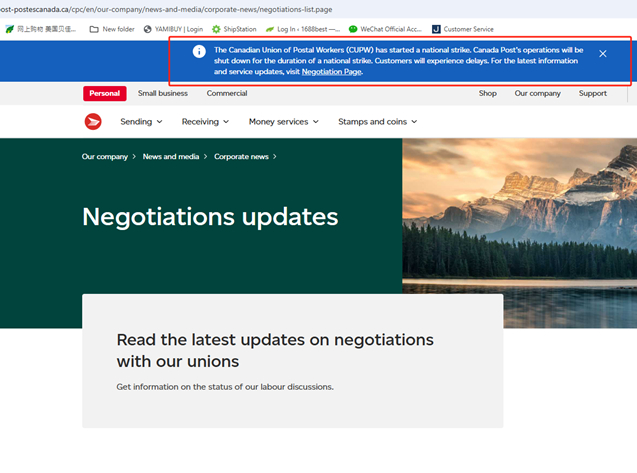Dismiss the strike alert banner with X

tap(602, 54)
